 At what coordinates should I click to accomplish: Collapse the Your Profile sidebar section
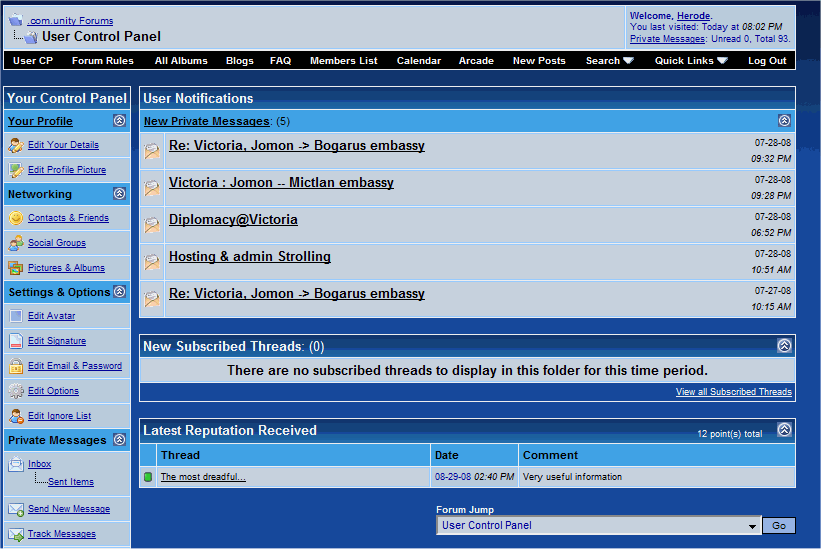pyautogui.click(x=119, y=121)
